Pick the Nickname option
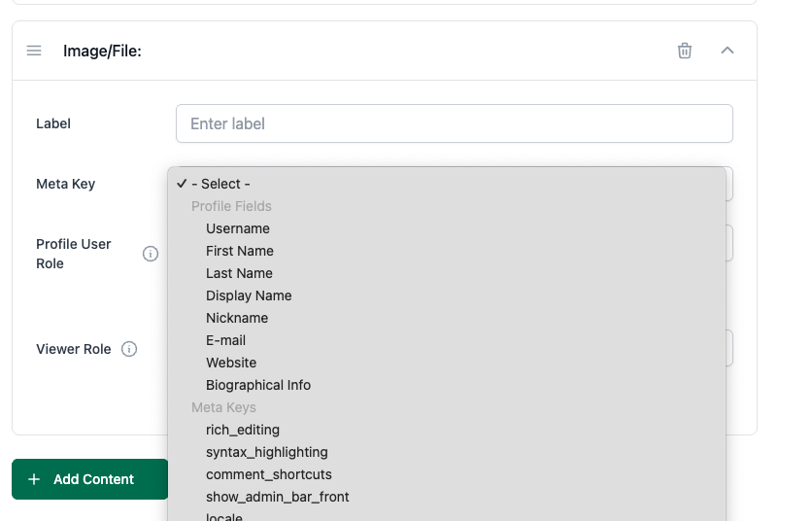The image size is (812, 521). (x=447, y=318)
